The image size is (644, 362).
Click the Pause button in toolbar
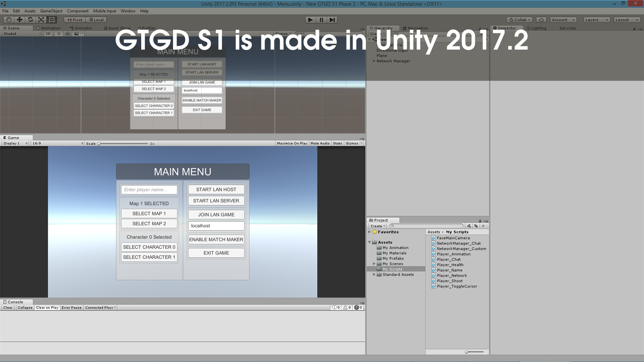tap(321, 19)
